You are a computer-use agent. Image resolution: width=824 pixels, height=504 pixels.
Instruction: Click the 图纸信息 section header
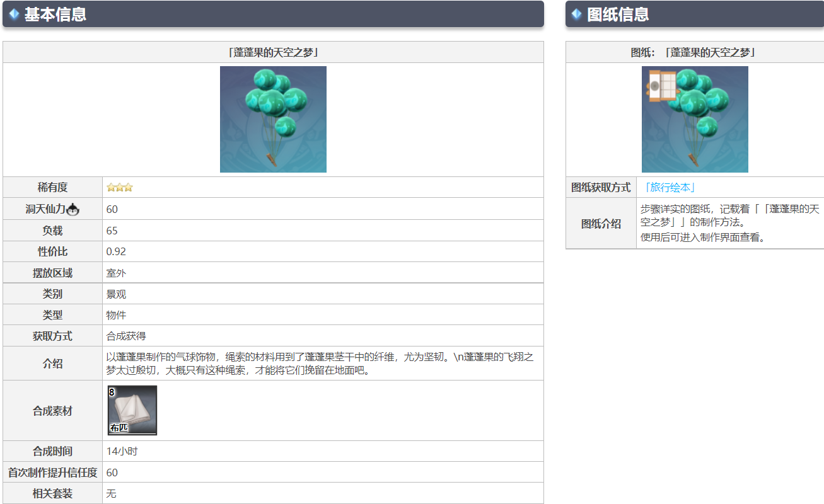point(618,14)
